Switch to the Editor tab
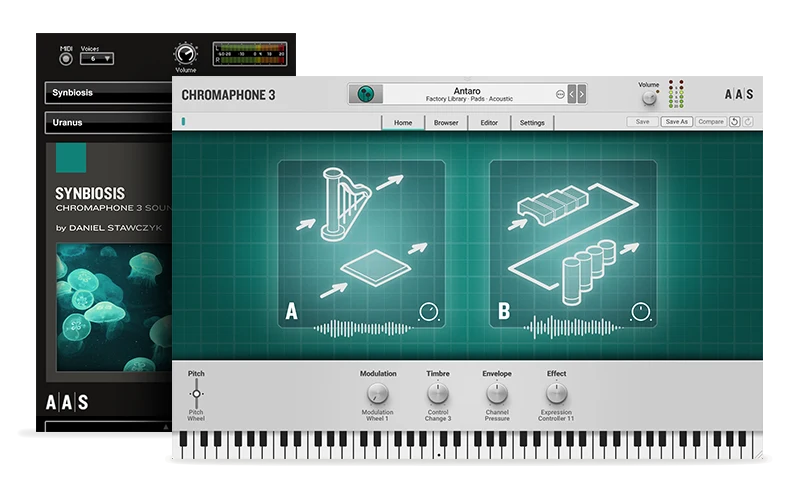 point(489,122)
